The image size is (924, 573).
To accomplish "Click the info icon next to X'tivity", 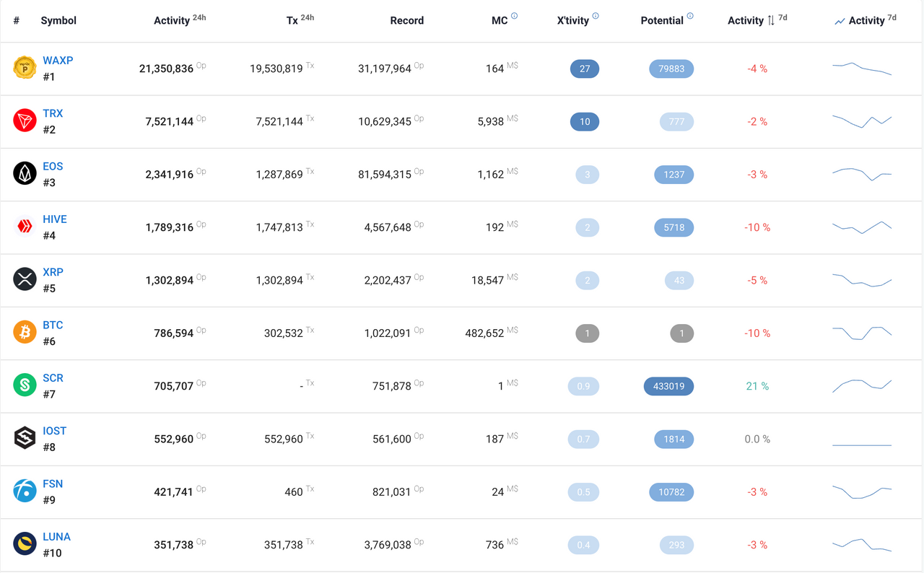I will click(x=596, y=16).
